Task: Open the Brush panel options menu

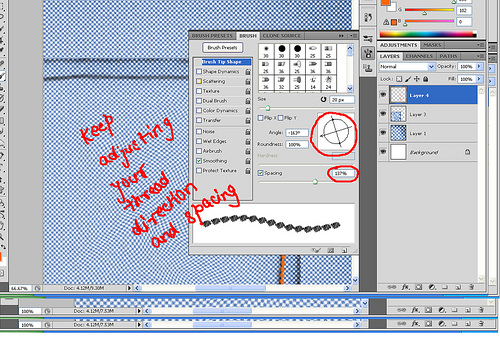Action: 353,36
